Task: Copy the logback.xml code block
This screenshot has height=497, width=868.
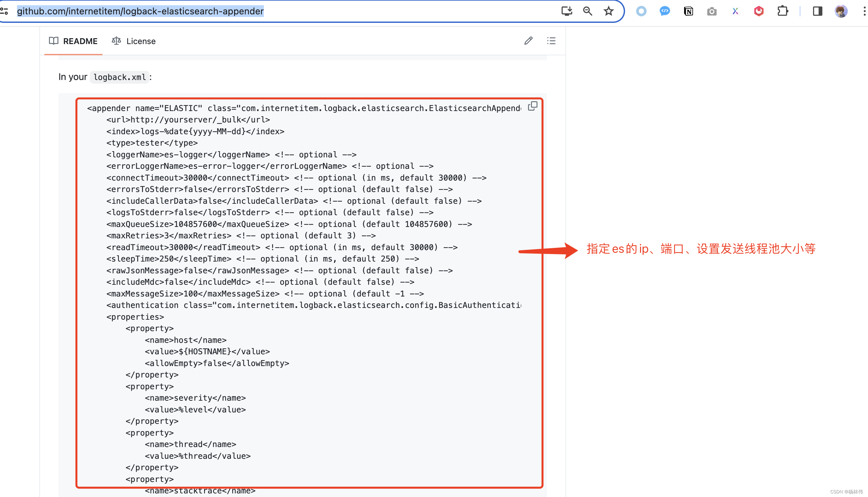Action: [533, 106]
